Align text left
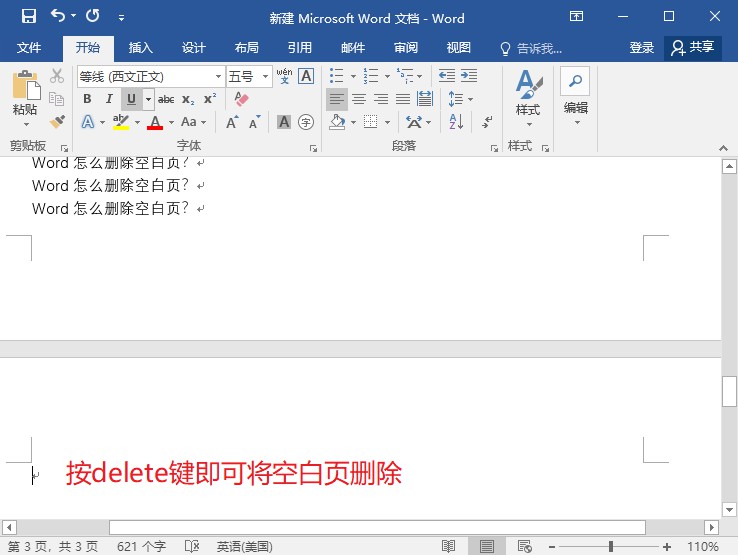The width and height of the screenshot is (738, 555). [x=337, y=99]
